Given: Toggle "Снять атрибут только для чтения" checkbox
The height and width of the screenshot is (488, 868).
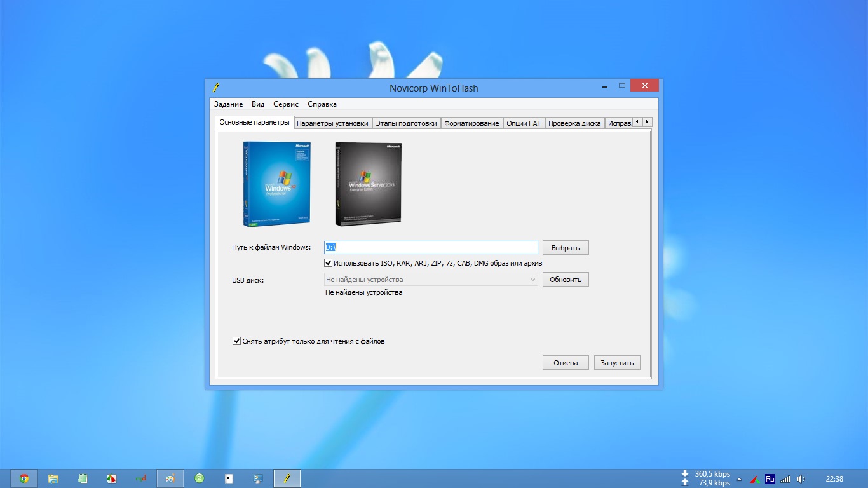Looking at the screenshot, I should (237, 341).
